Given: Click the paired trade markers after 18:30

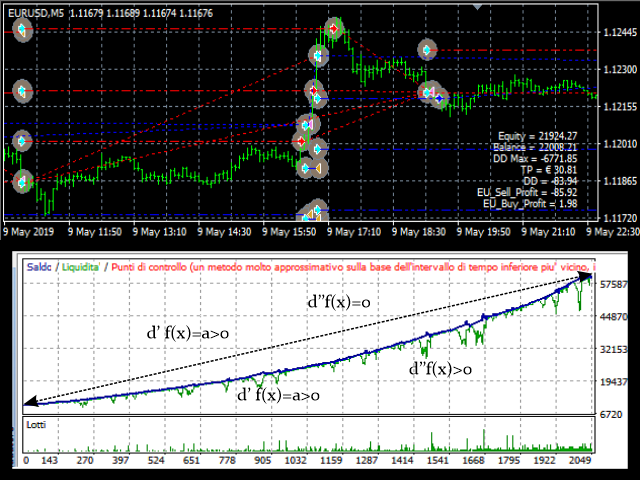Looking at the screenshot, I should coord(432,94).
